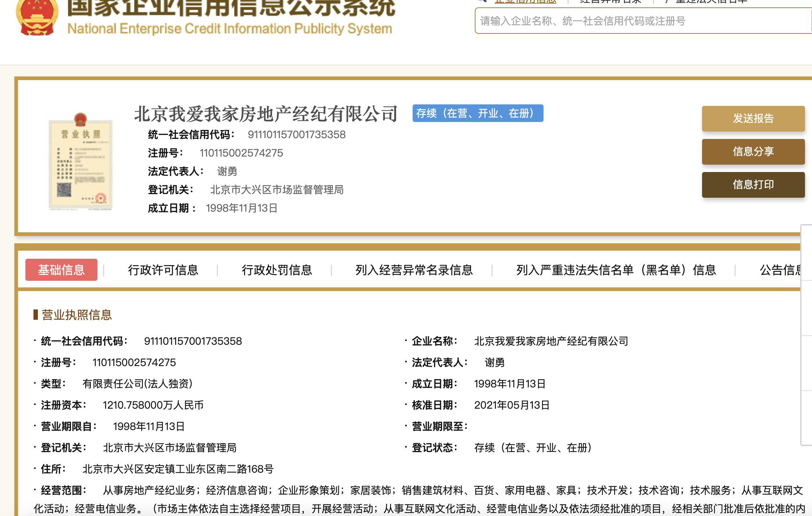Screen dimensions: 812x516
Task: Click the QR code on the business license
Action: (x=65, y=190)
